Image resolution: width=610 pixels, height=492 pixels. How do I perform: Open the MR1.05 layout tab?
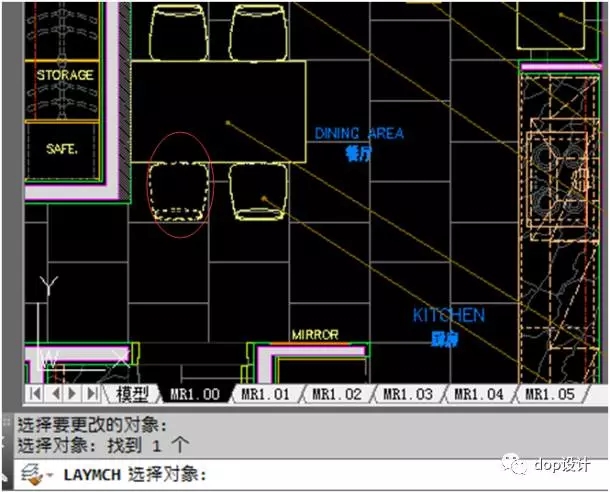(x=549, y=394)
